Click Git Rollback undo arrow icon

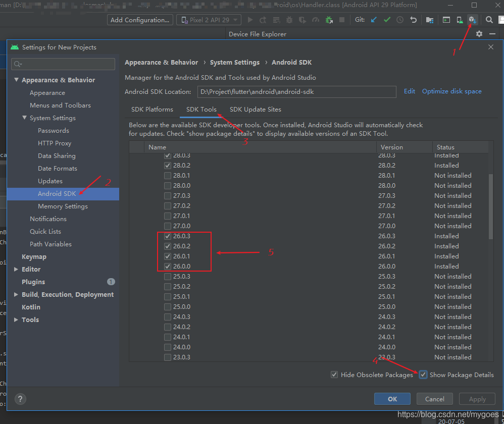pos(414,20)
